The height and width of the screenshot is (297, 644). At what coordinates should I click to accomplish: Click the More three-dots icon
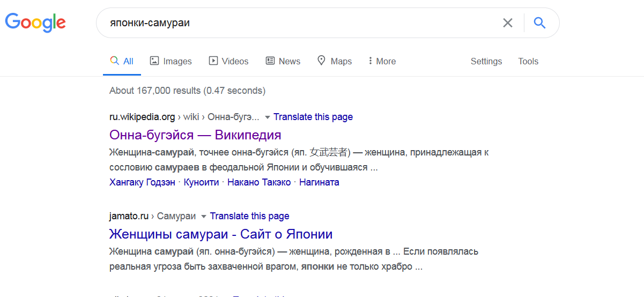pos(370,61)
